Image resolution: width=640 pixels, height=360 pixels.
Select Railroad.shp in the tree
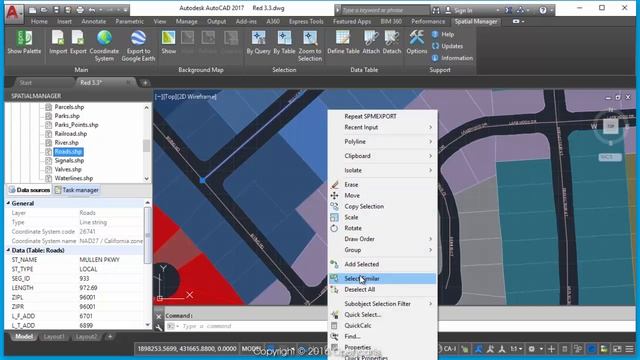coord(71,133)
